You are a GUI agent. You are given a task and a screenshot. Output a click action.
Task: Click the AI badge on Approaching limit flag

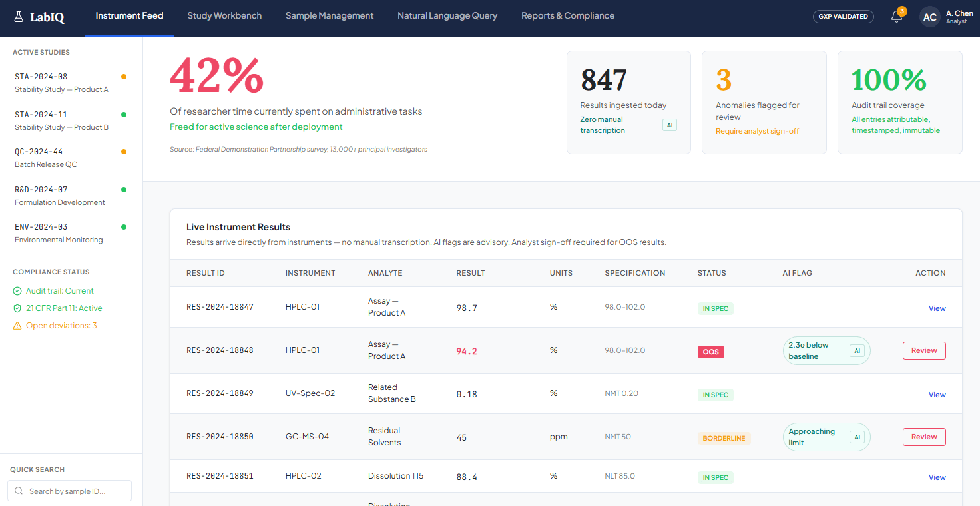pos(857,437)
